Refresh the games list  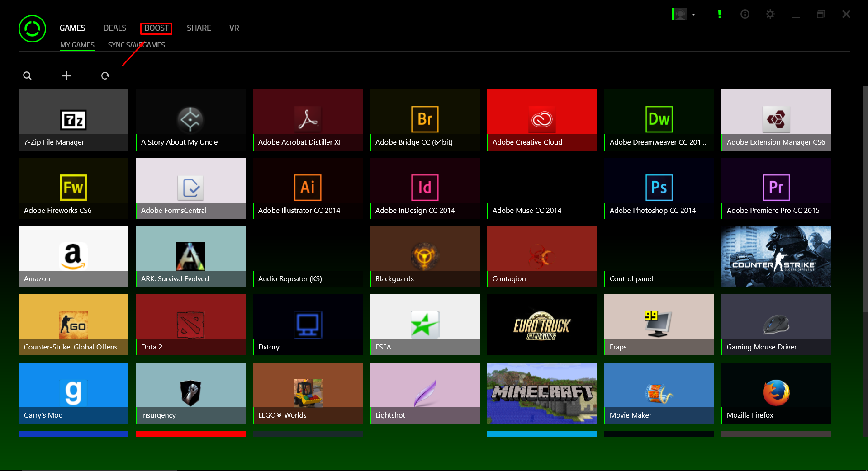(105, 75)
